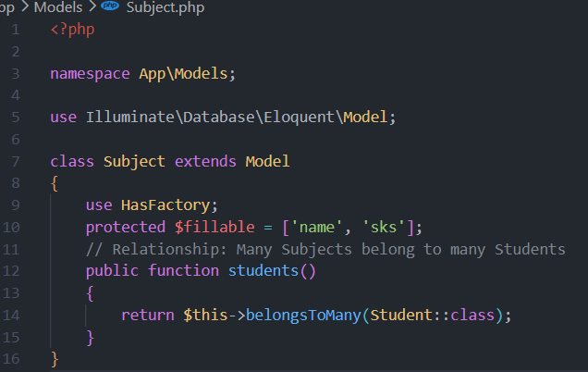Click 'Illuminate\Database\Eloquent\Model' import path
588x372 pixels.
237,118
